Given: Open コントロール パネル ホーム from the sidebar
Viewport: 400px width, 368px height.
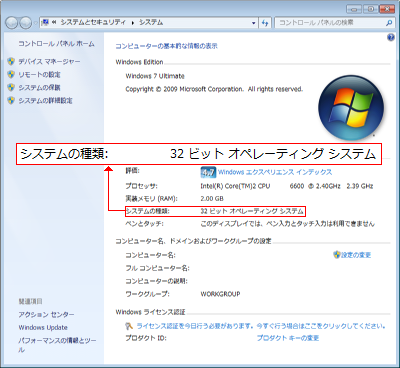Looking at the screenshot, I should click(x=56, y=44).
